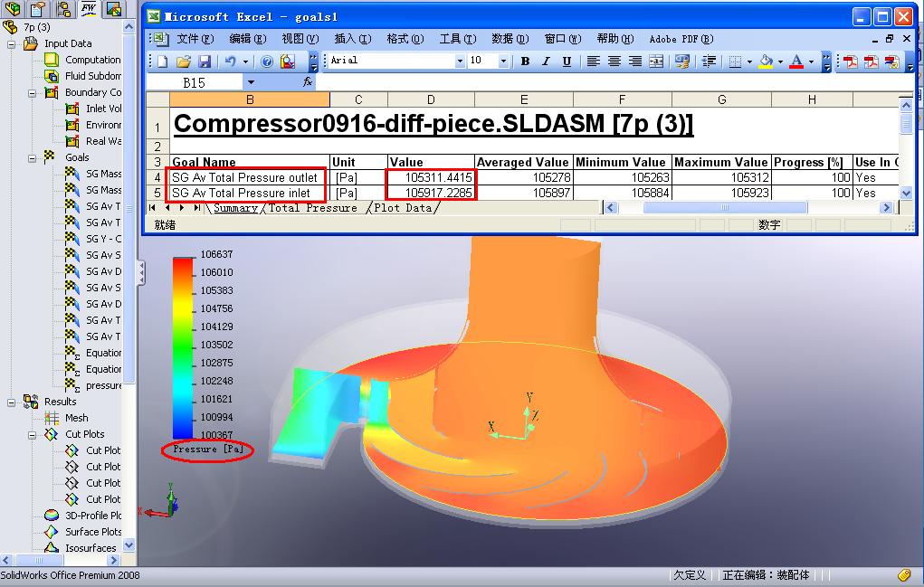The height and width of the screenshot is (587, 924).
Task: Click the currency style icon
Action: click(682, 62)
